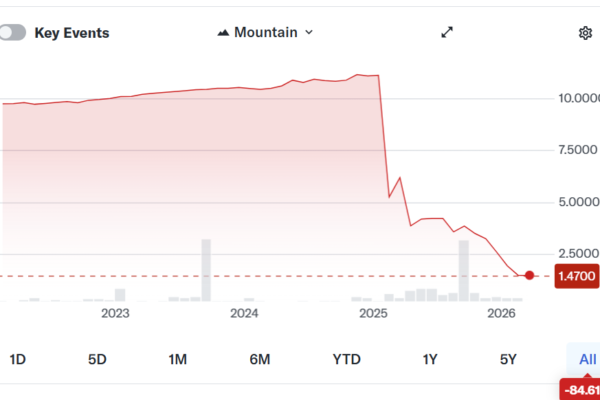600x400 pixels.
Task: Select the 5D time range
Action: 97,360
